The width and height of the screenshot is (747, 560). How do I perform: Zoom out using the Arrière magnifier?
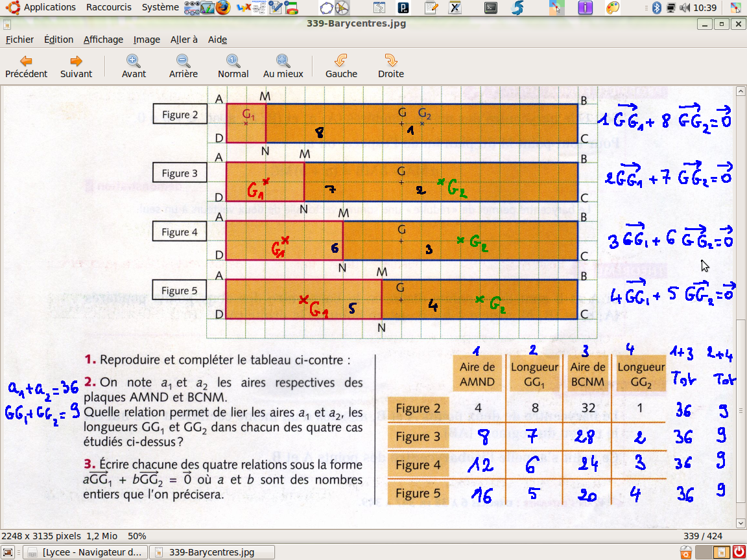183,61
